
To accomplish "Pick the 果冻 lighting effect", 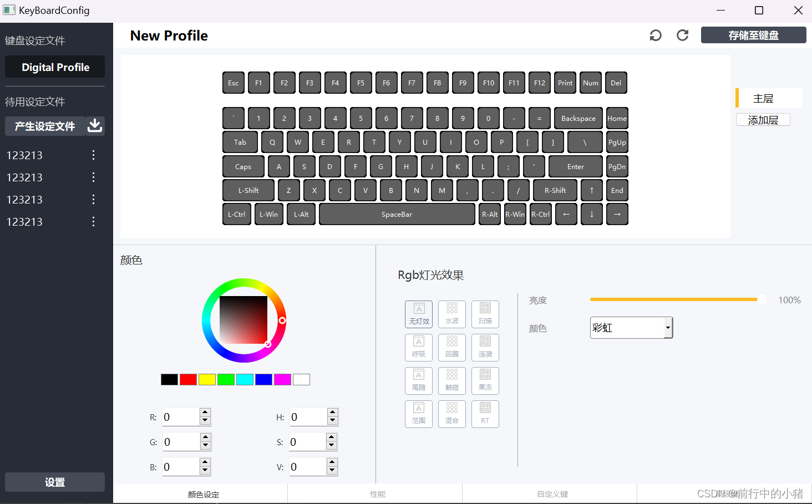I will (485, 381).
